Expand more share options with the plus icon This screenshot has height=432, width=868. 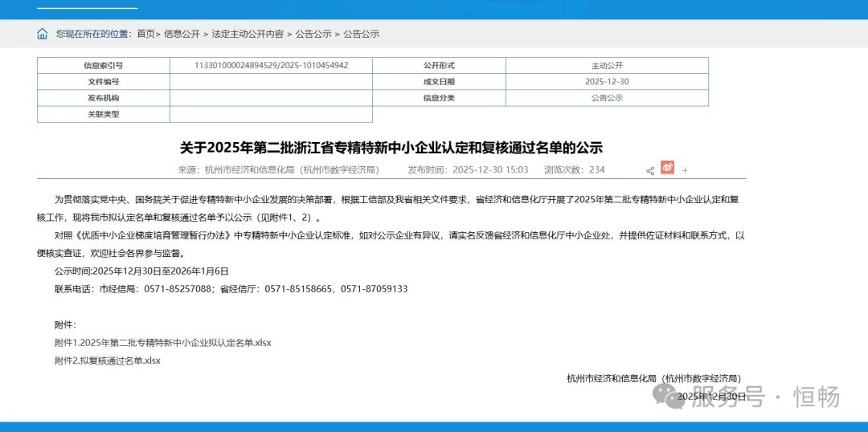[685, 170]
